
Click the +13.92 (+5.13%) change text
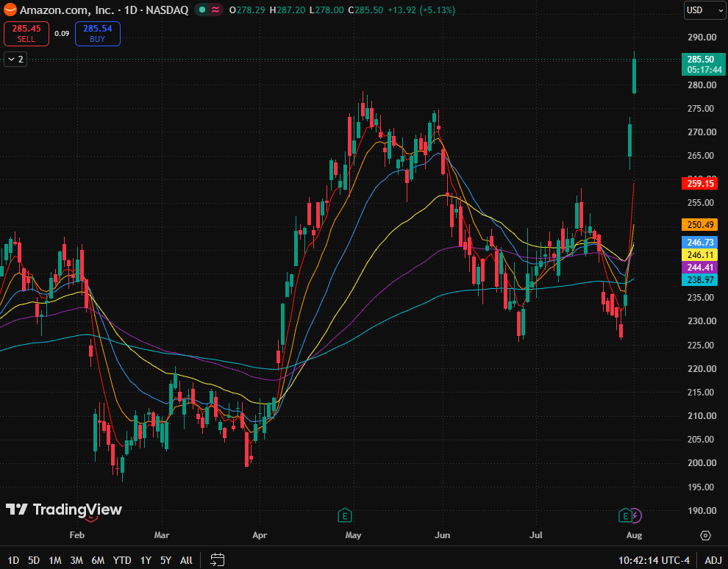421,10
